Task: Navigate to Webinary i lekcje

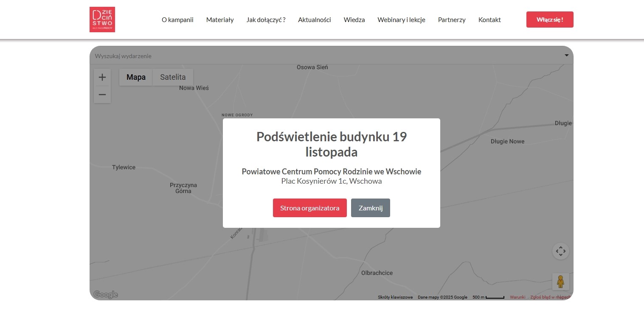Action: pos(401,20)
